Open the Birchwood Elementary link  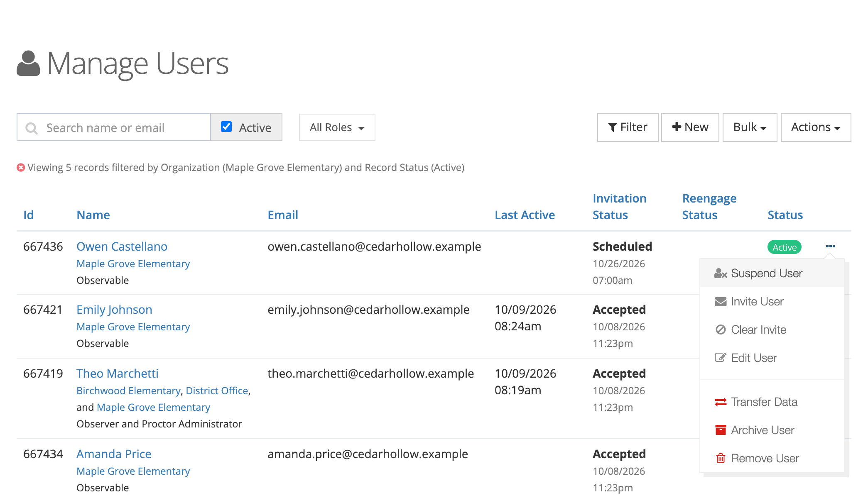click(x=128, y=391)
